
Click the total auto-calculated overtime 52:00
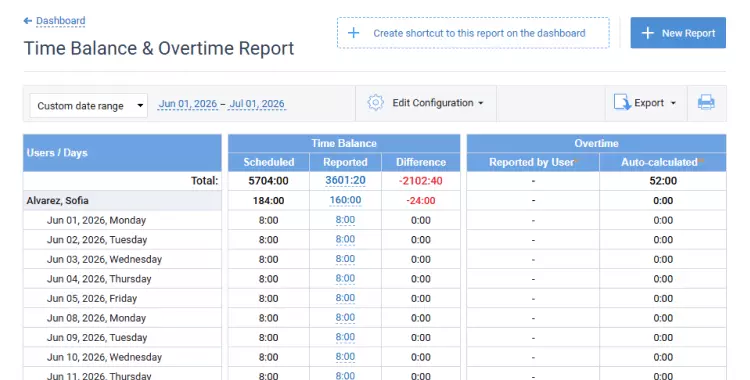[x=663, y=181]
